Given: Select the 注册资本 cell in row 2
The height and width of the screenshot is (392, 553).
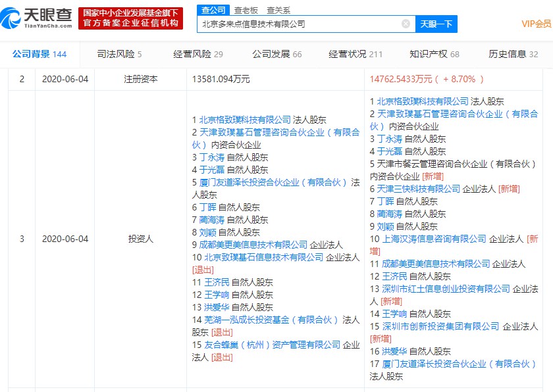Looking at the screenshot, I should (140, 79).
